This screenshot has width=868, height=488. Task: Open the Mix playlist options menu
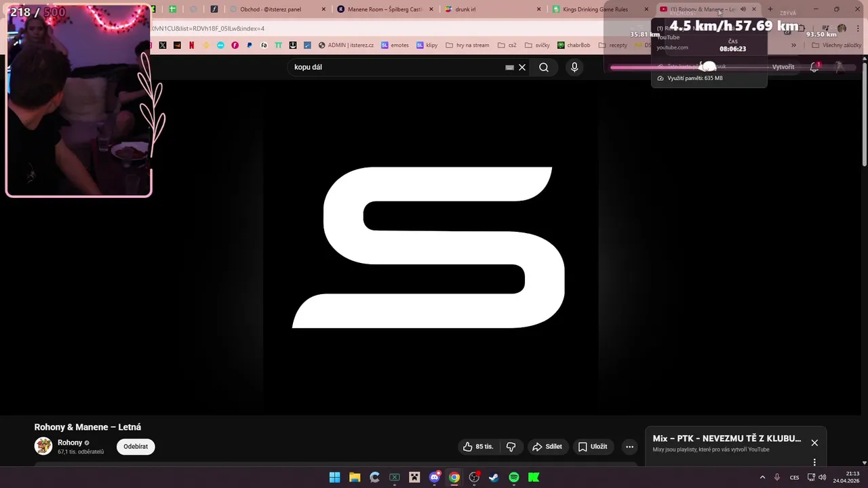[814, 462]
